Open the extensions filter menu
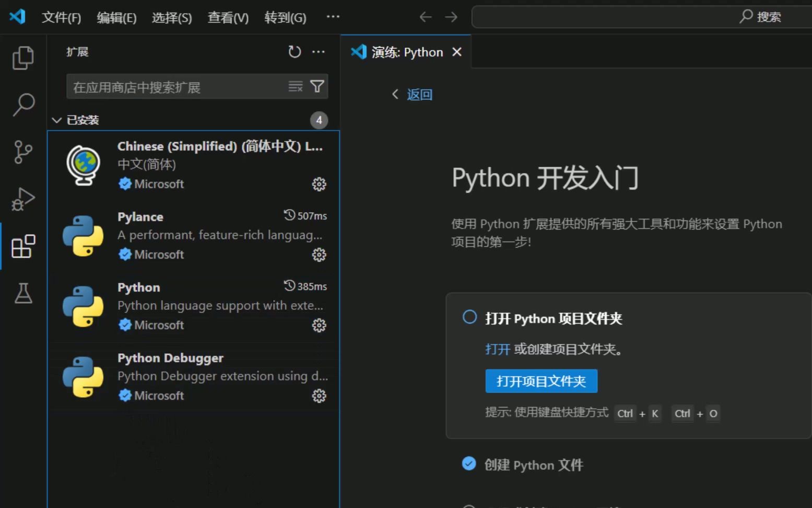This screenshot has height=508, width=812. click(317, 87)
